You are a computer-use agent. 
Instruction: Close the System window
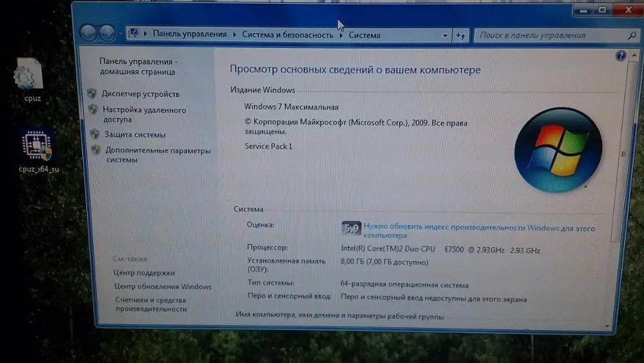coord(628,10)
